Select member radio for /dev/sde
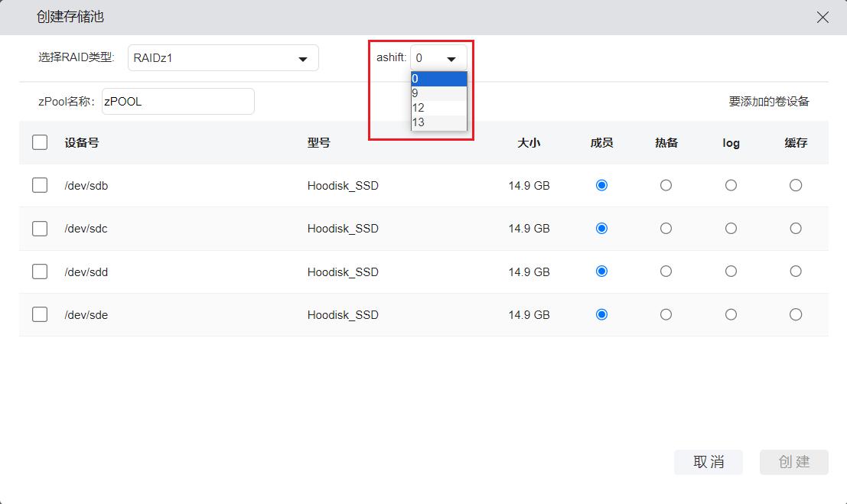 601,314
